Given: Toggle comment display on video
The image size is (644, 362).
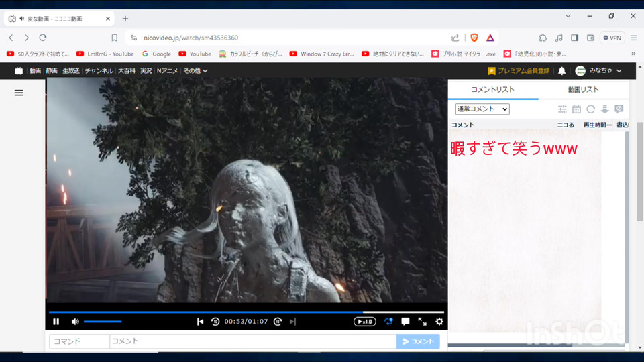Looking at the screenshot, I should [x=405, y=322].
